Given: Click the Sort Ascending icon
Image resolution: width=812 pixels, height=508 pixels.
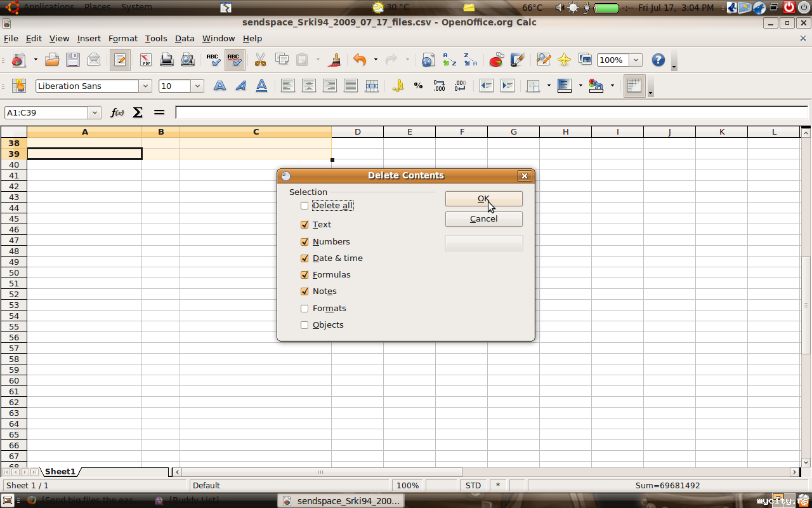Looking at the screenshot, I should (x=449, y=60).
